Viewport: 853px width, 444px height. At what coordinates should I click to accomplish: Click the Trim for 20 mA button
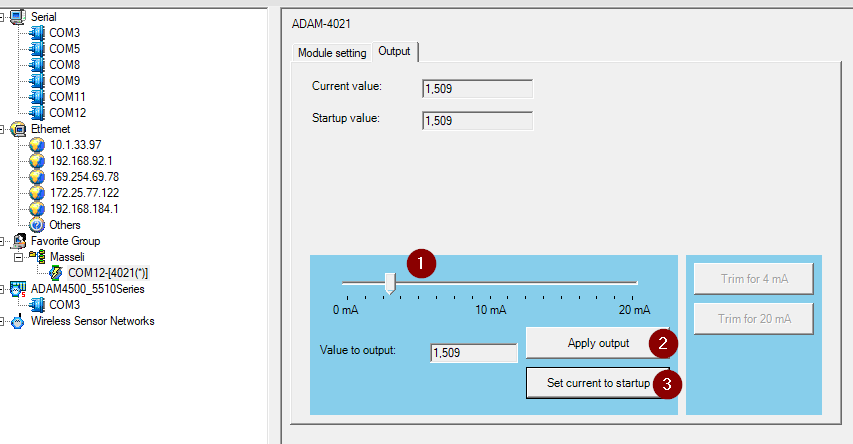(754, 319)
